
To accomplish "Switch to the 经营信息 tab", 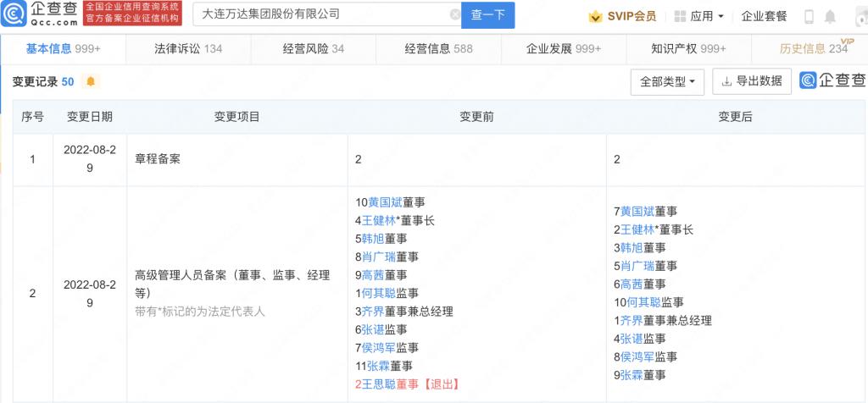I will 438,48.
